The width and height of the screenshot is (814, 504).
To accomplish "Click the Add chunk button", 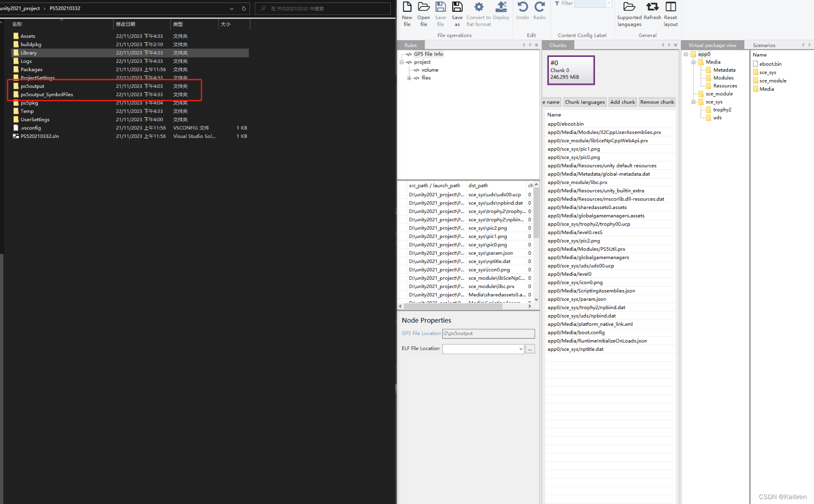I will coord(622,102).
